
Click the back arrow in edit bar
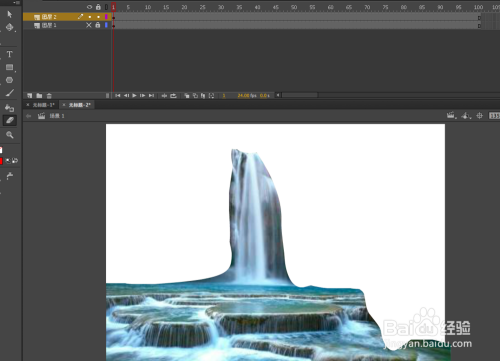(29, 116)
